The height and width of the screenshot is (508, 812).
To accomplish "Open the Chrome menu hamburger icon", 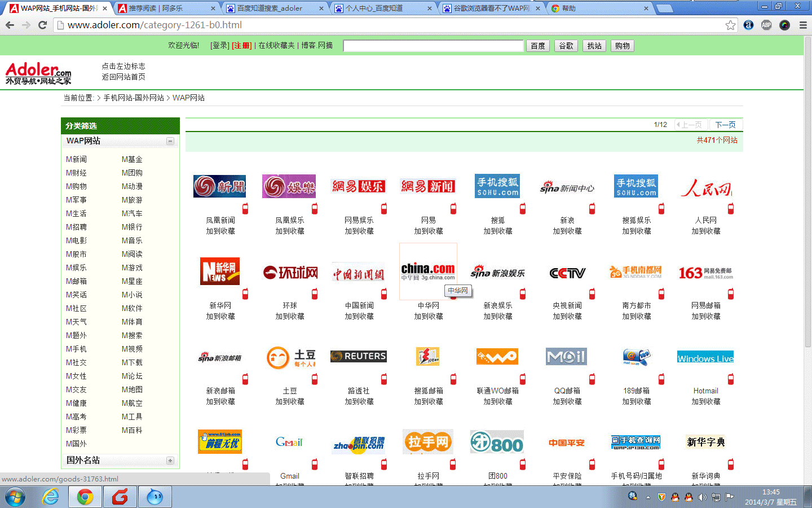I will [803, 25].
